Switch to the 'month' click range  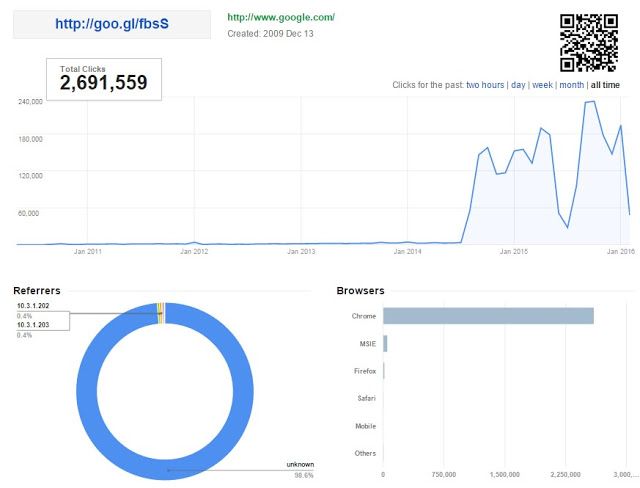click(x=571, y=85)
